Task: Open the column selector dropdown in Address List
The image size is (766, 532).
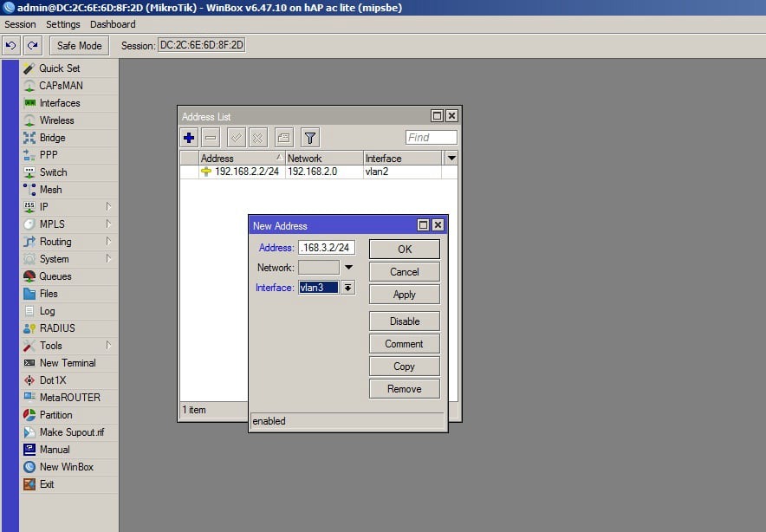Action: [x=451, y=158]
